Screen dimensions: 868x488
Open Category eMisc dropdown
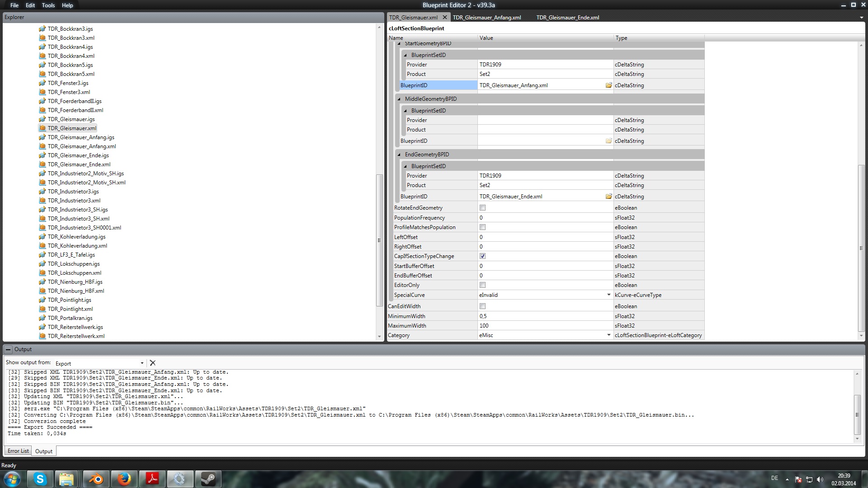[609, 335]
